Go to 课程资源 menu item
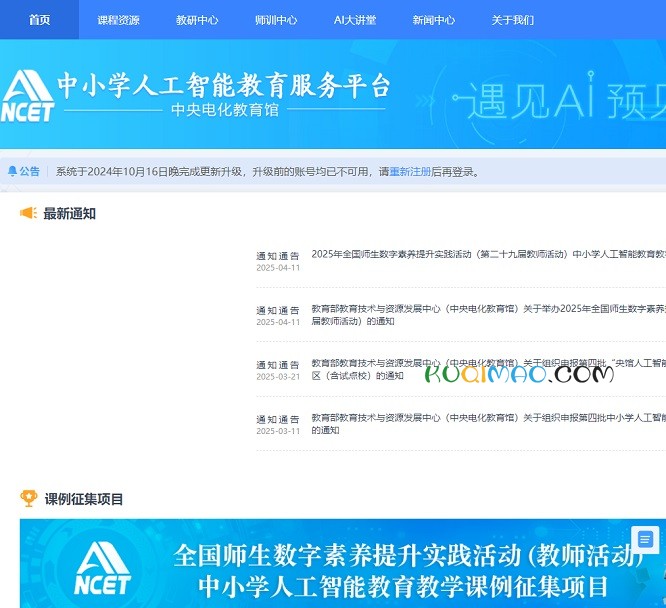This screenshot has width=666, height=608. coord(118,20)
